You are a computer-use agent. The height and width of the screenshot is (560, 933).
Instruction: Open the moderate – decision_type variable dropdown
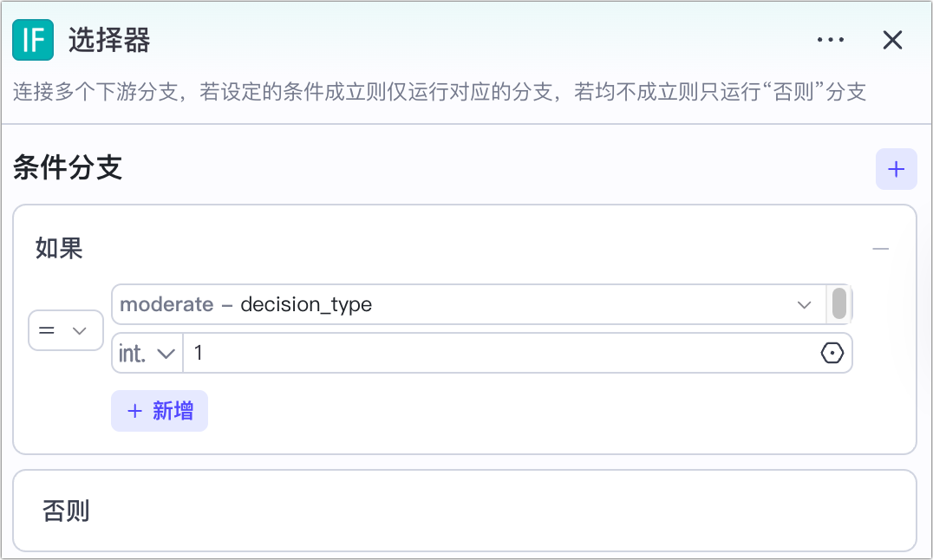coord(468,305)
